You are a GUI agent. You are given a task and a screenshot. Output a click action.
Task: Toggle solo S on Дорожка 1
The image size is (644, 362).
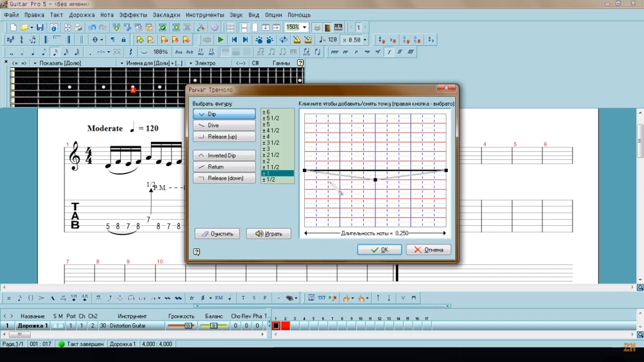pos(55,326)
